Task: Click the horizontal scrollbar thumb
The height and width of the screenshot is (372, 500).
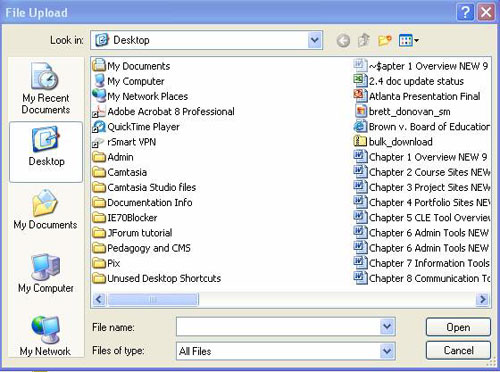Action: pyautogui.click(x=153, y=299)
